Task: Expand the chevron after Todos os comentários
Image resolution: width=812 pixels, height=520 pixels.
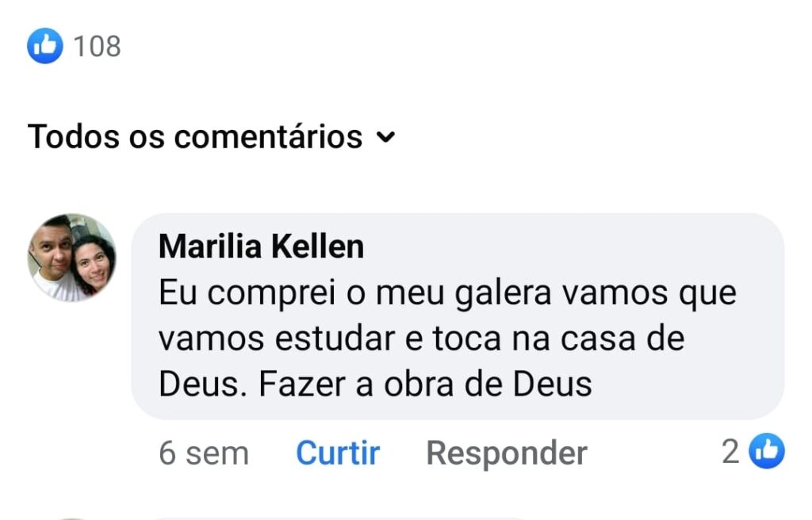Action: point(385,137)
